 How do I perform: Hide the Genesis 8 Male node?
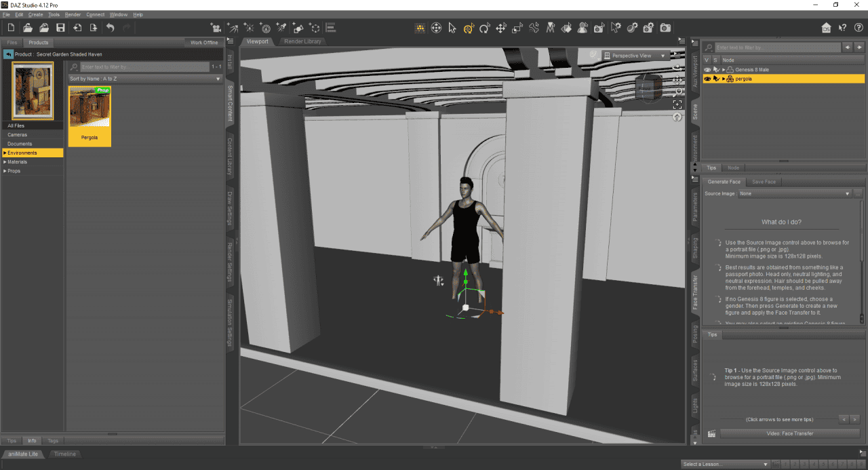707,69
